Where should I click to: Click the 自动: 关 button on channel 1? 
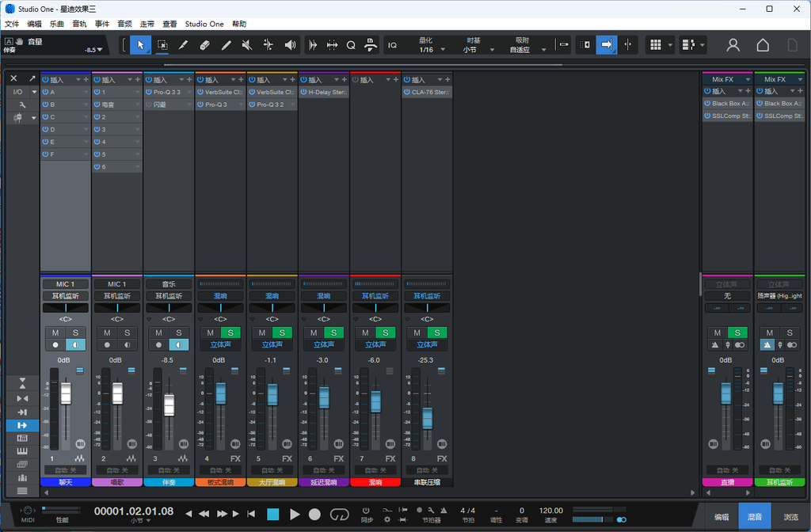66,470
